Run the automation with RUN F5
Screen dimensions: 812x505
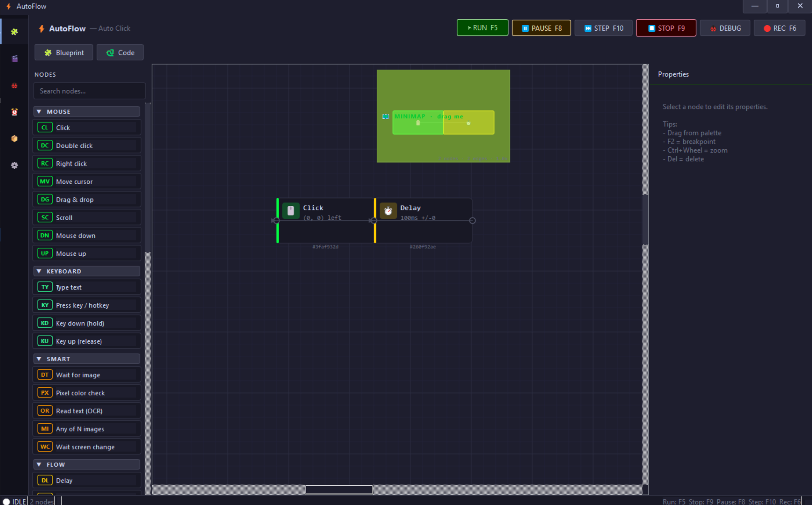[482, 27]
